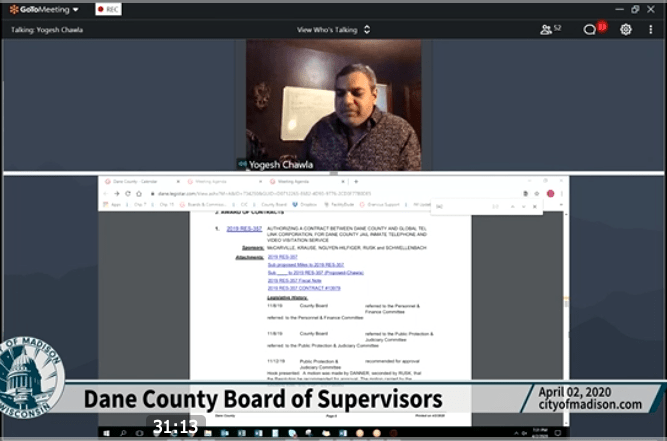Viewport: 667px width, 441px height.
Task: Open Windows taskbar search
Action: pos(123,433)
